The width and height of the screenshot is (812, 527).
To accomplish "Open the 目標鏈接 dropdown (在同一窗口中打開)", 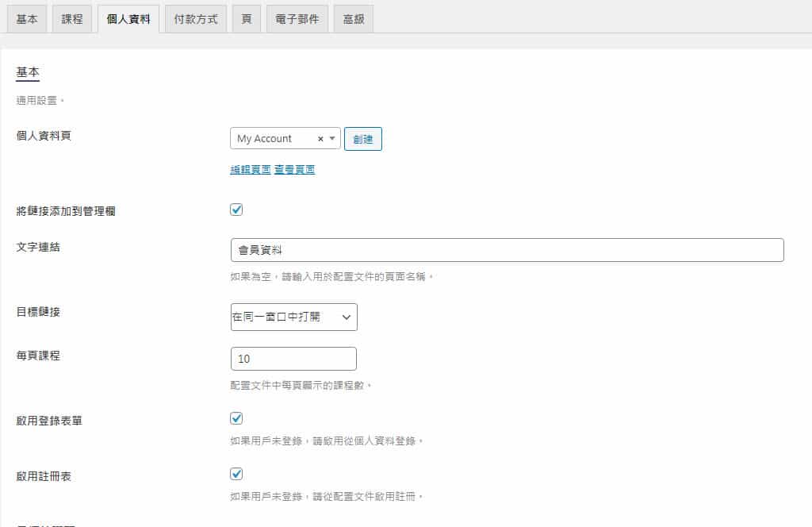I will click(293, 317).
